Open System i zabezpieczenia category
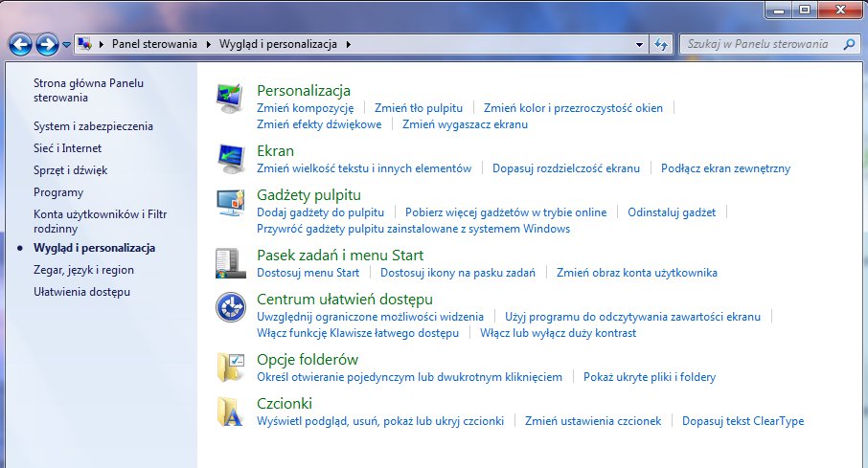This screenshot has height=468, width=868. [93, 126]
